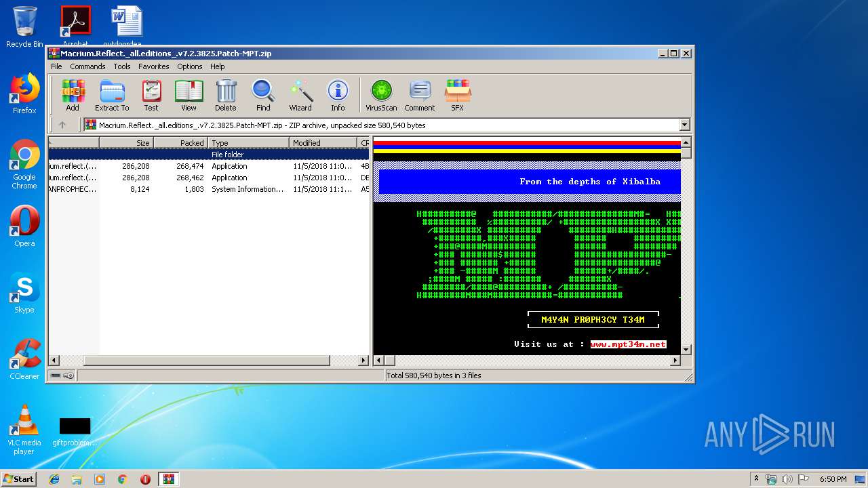Image resolution: width=868 pixels, height=488 pixels.
Task: Sort by Size column header
Action: 126,142
